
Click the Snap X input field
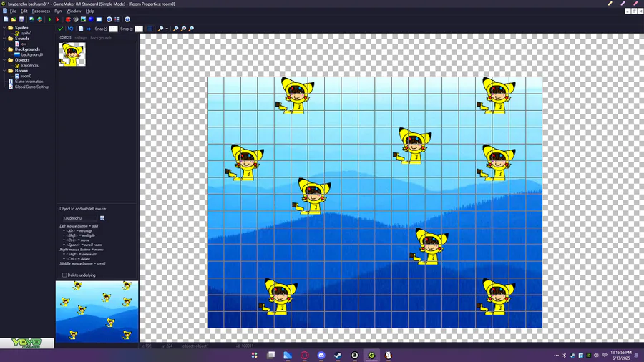[113, 29]
